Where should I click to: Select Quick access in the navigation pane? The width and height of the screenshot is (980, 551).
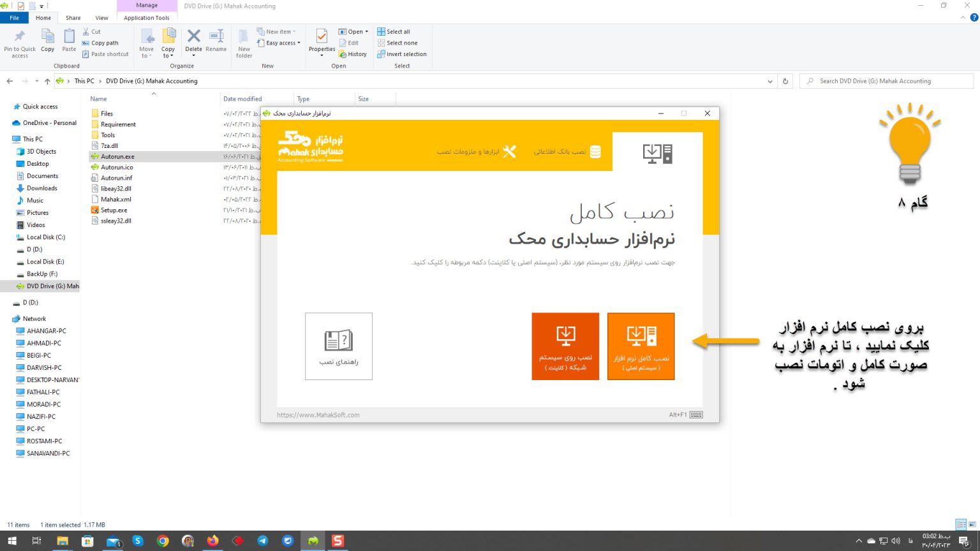pyautogui.click(x=40, y=107)
